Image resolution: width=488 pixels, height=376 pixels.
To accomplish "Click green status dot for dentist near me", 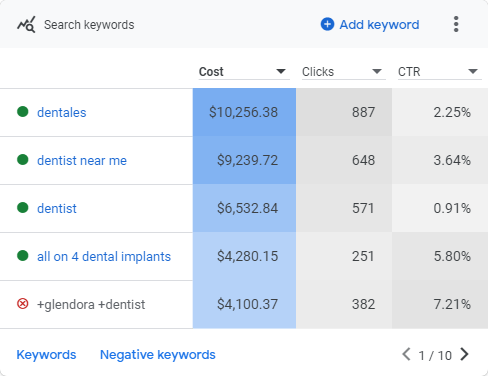I will (23, 160).
